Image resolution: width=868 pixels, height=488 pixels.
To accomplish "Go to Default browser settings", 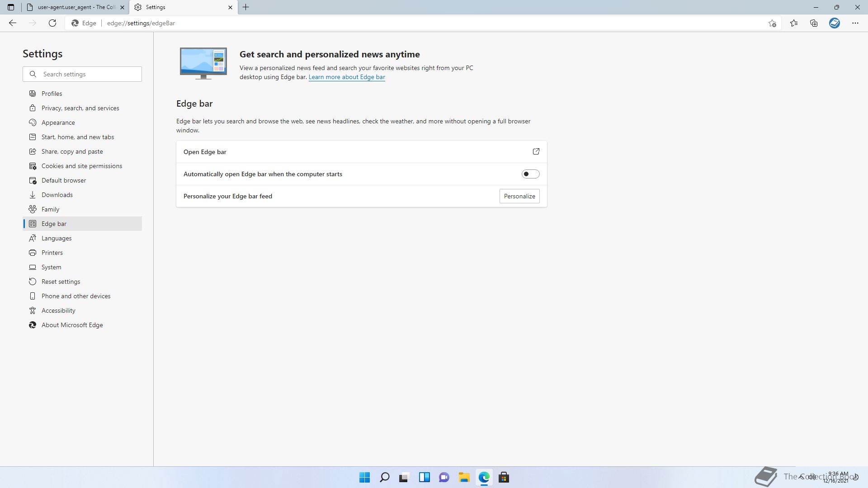I will pos(82,180).
